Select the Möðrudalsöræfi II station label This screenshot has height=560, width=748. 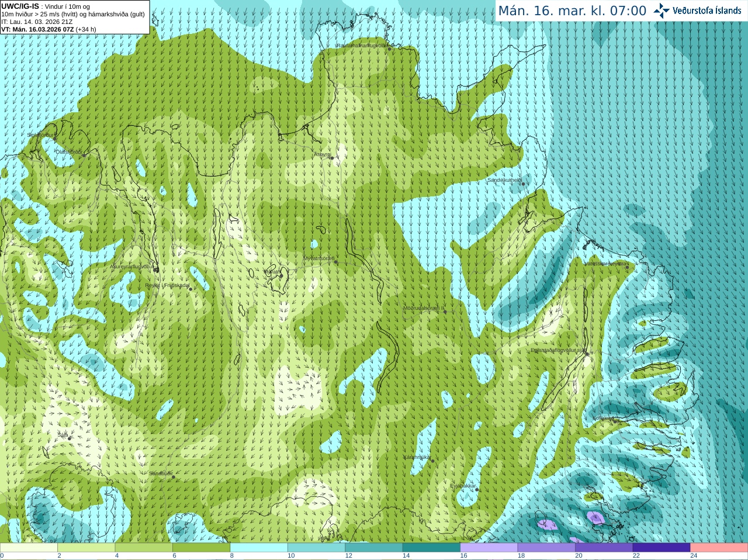pyautogui.click(x=424, y=308)
